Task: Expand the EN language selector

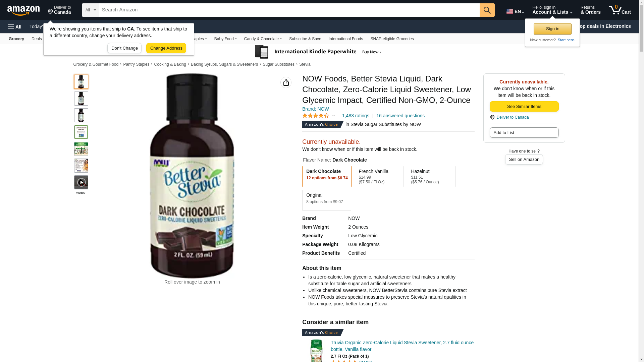Action: point(515,11)
